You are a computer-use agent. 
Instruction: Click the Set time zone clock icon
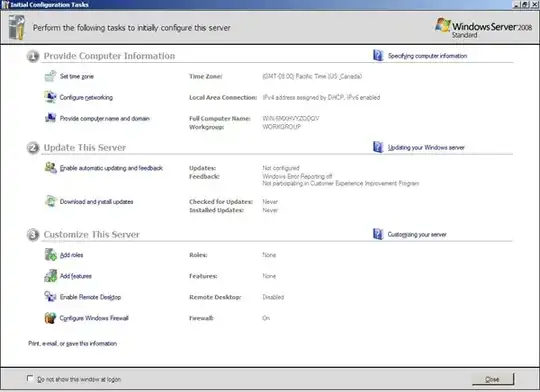coord(50,76)
